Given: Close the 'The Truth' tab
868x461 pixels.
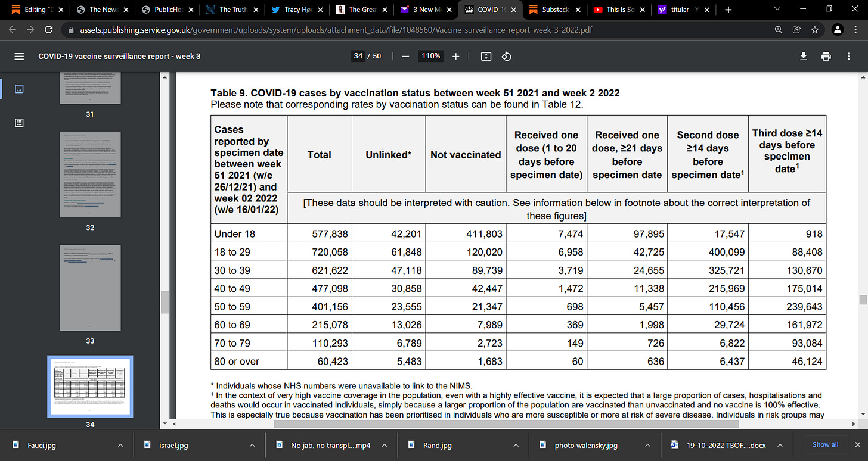Looking at the screenshot, I should click(x=256, y=10).
